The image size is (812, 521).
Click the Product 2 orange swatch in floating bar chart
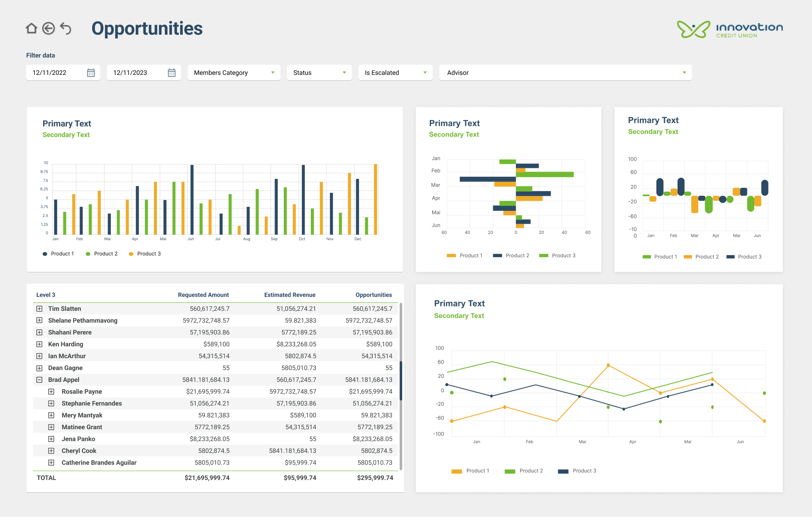[x=688, y=257]
